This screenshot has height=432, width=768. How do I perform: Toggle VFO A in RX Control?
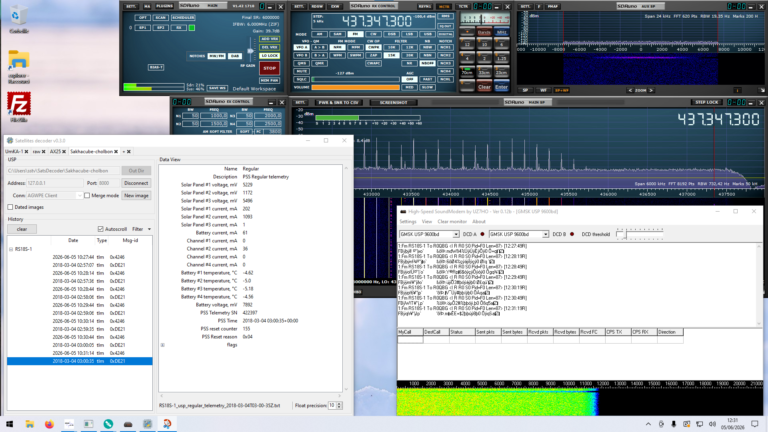point(301,48)
